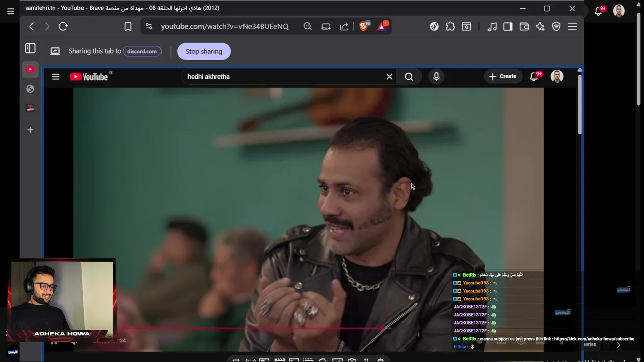Open Brave VPN shield icon

[556, 26]
